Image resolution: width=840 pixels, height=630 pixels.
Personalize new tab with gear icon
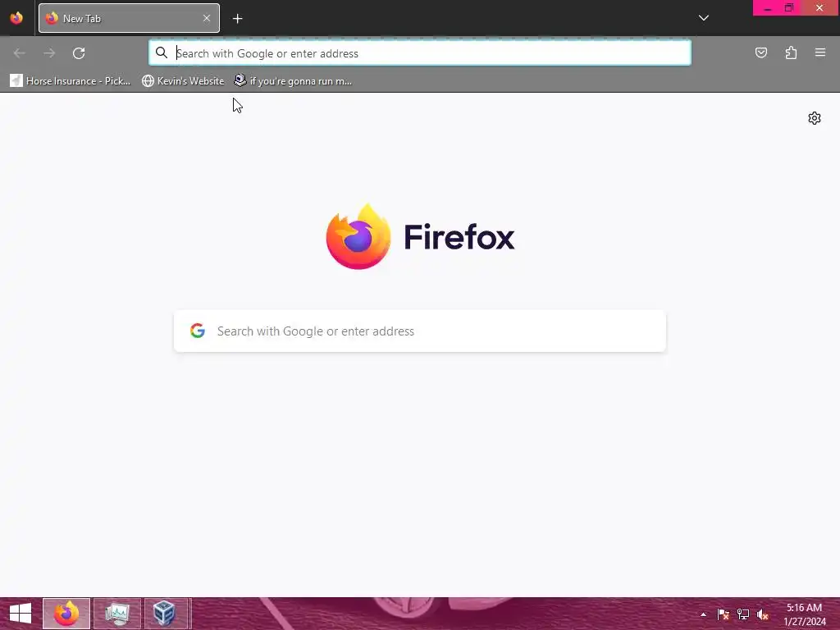[815, 118]
